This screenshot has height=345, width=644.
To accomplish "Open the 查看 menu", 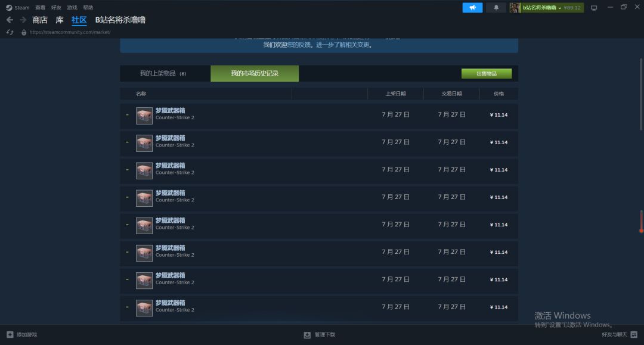I will click(41, 7).
